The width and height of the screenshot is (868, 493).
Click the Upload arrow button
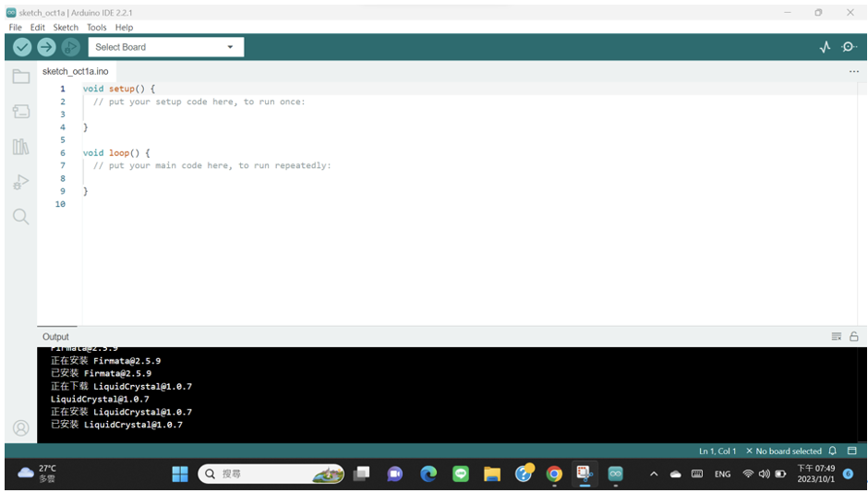46,47
